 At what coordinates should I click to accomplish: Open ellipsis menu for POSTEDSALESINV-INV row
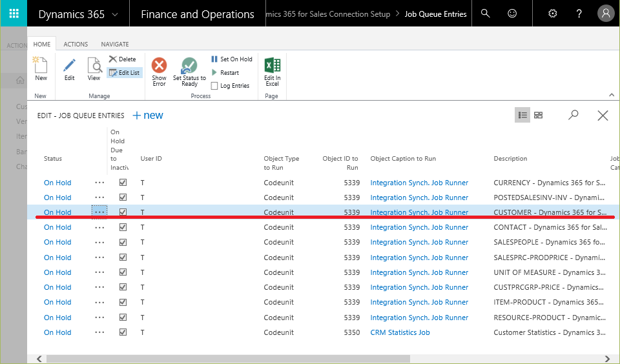pos(99,197)
